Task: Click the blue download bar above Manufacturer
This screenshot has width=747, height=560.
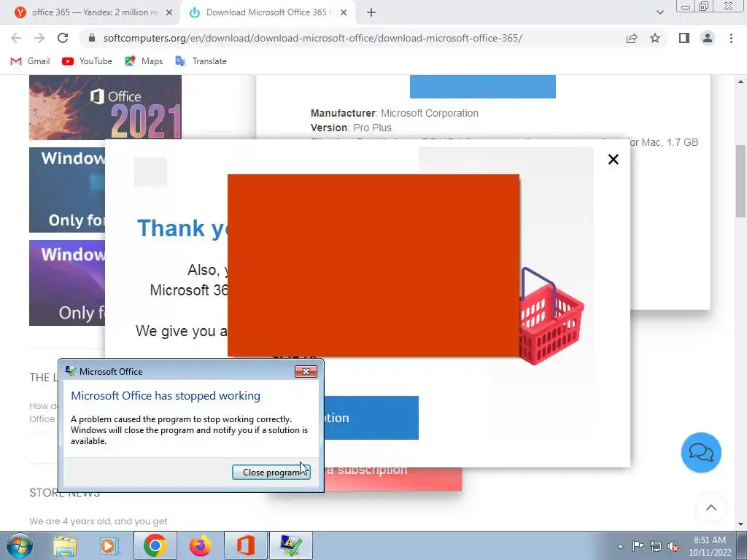Action: click(x=483, y=87)
